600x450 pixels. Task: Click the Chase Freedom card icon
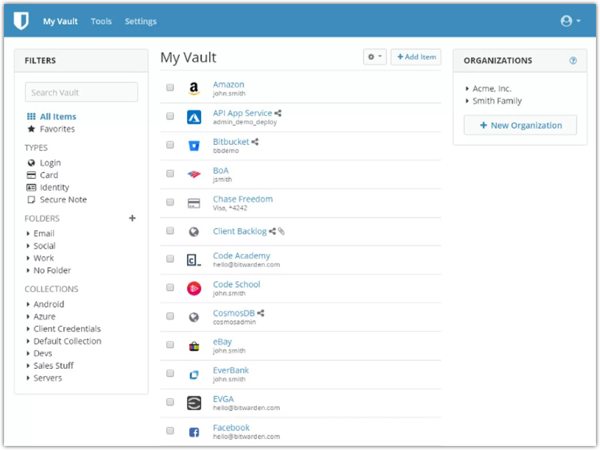tap(194, 203)
